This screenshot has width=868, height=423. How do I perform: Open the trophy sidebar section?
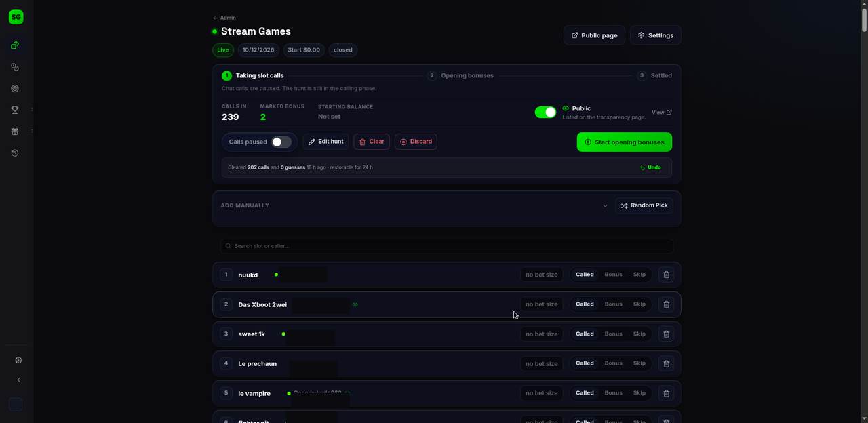point(15,110)
